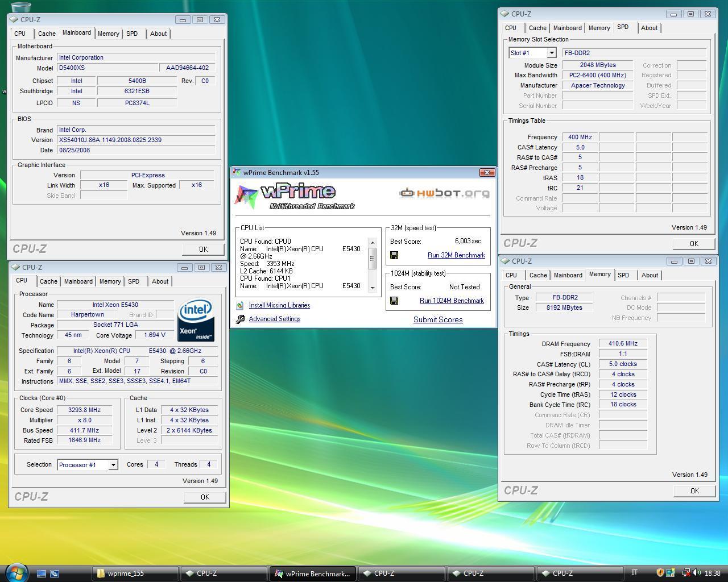728x582 pixels.
Task: Click the DRAM Frequency value 410.6 MHz
Action: 623,343
